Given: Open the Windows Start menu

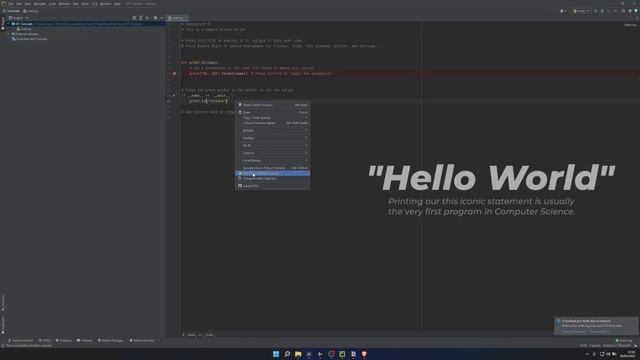Looking at the screenshot, I should click(x=276, y=354).
